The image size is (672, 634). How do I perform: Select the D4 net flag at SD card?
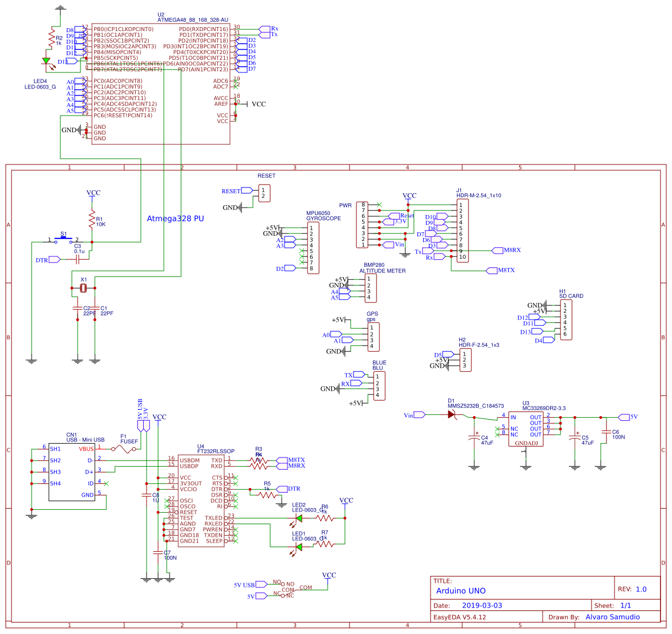(549, 340)
